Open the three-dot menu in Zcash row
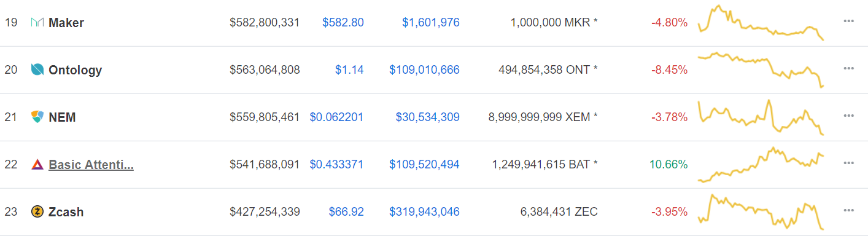The image size is (868, 236). click(x=849, y=210)
